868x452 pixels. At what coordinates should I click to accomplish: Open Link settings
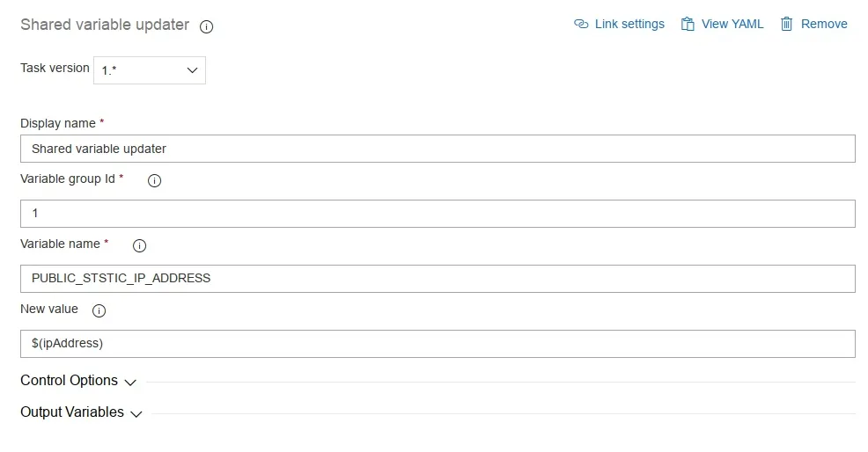coord(629,24)
